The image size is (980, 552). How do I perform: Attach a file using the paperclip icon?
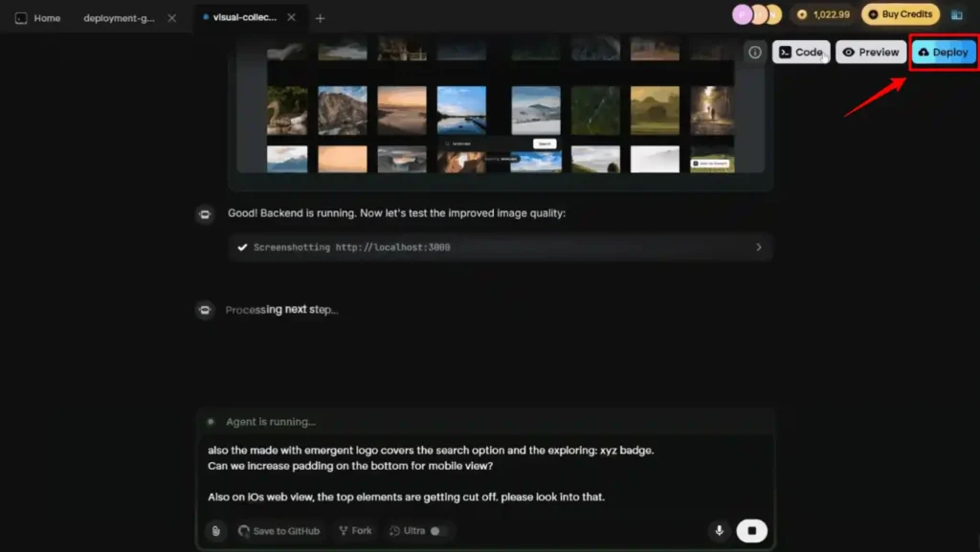tap(213, 531)
